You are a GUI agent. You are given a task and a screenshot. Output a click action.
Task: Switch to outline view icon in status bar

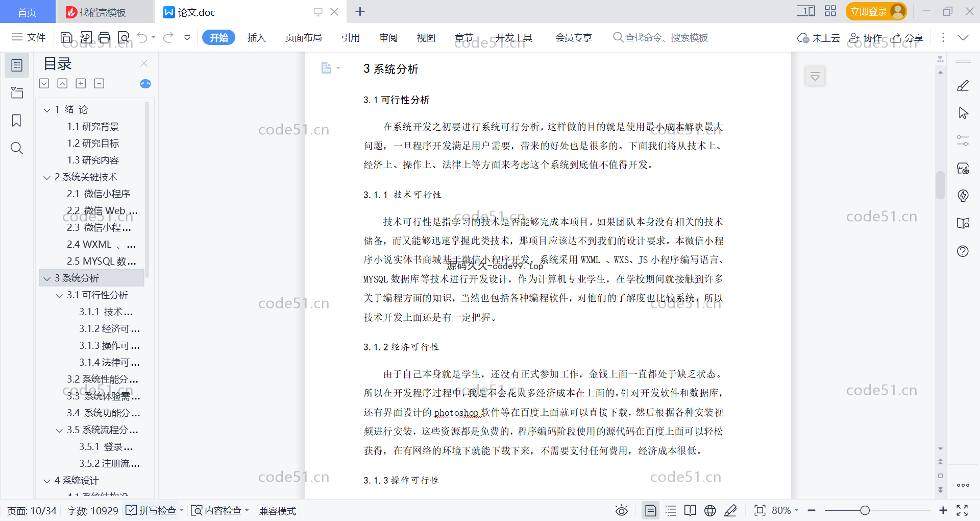coord(671,510)
